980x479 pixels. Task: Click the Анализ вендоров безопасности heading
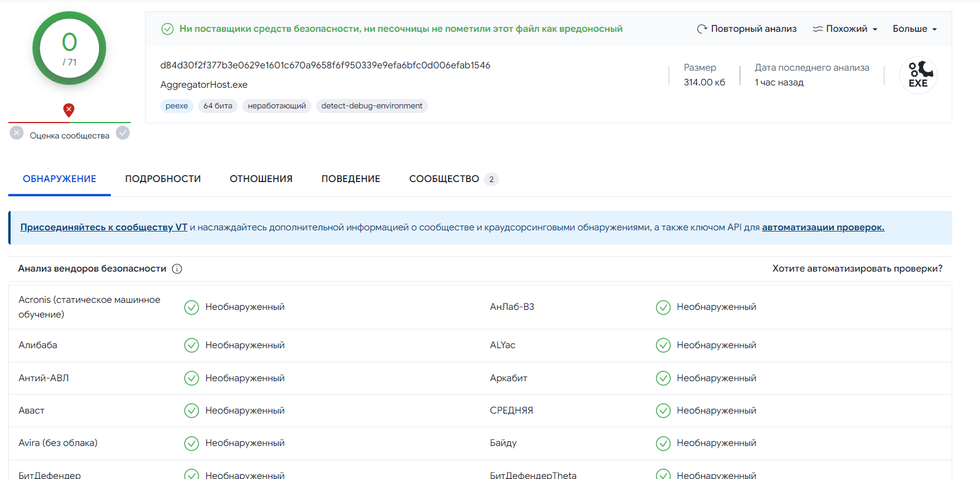point(93,269)
